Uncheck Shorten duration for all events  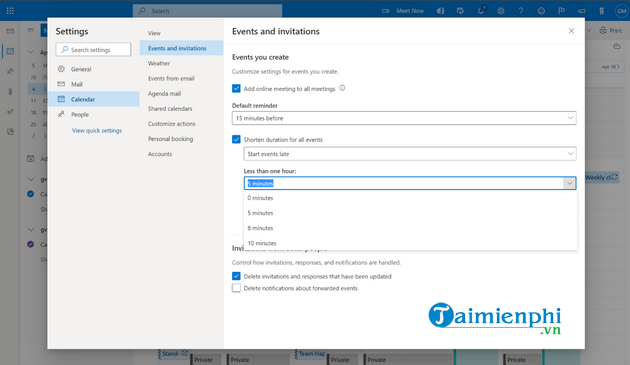(236, 139)
